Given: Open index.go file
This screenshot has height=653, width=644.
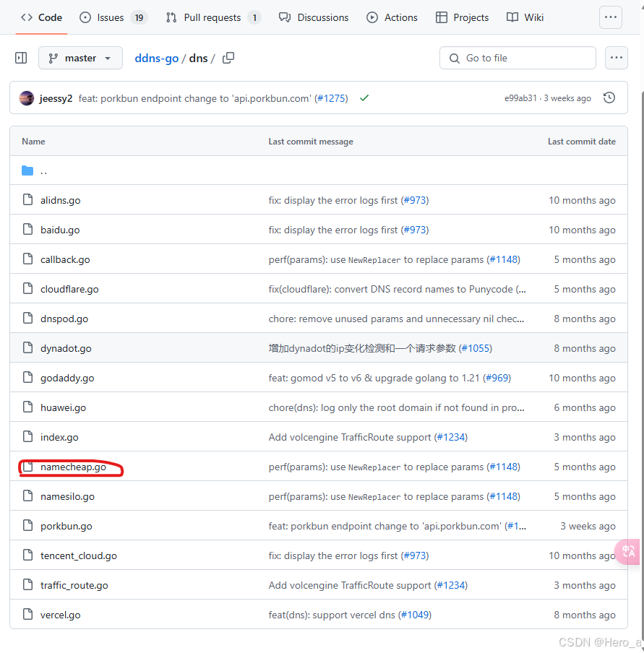Looking at the screenshot, I should point(59,437).
